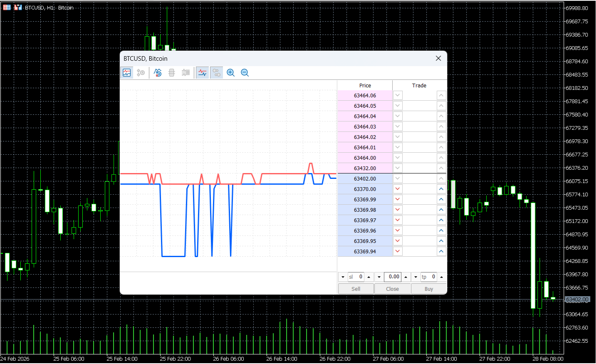The image size is (596, 364).
Task: Decrease the sl stop loss value
Action: [343, 277]
